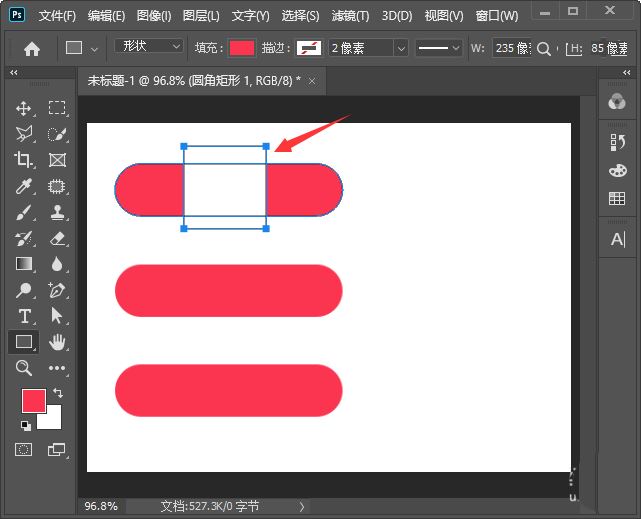Click the H height input field
The width and height of the screenshot is (641, 519).
coord(609,49)
